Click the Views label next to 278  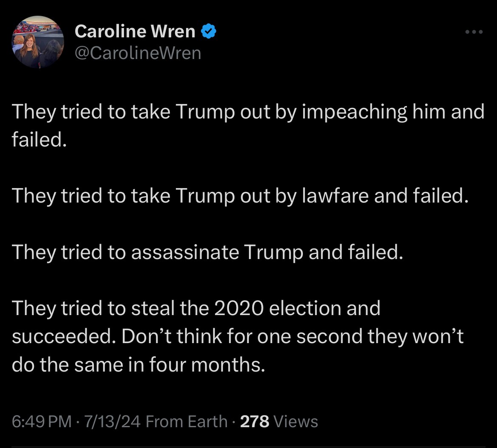[x=295, y=421]
